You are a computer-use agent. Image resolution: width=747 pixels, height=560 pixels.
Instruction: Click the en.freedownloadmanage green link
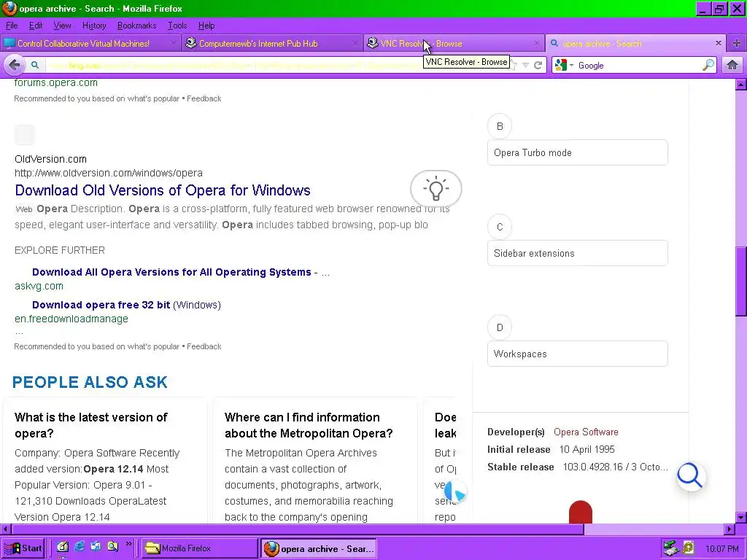(71, 319)
